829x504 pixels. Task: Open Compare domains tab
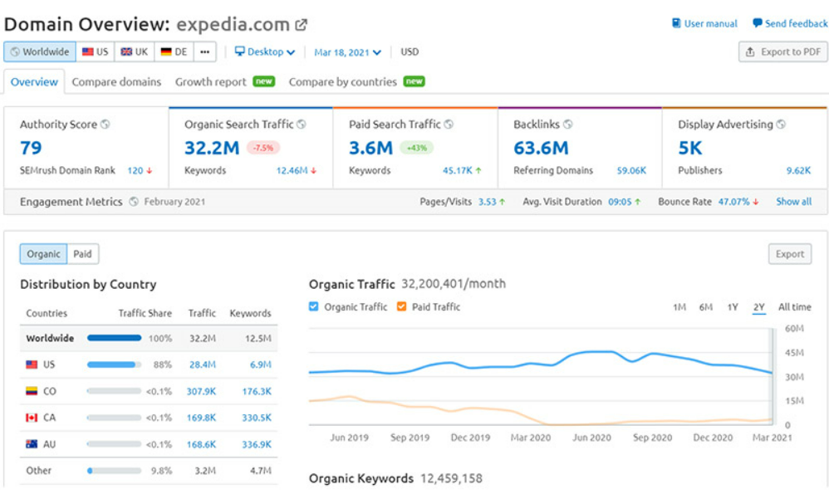click(x=116, y=82)
